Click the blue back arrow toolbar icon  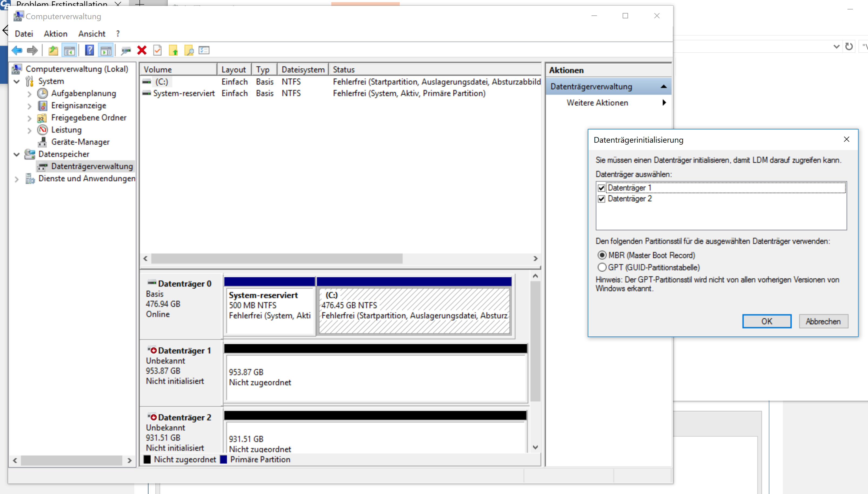[x=17, y=51]
